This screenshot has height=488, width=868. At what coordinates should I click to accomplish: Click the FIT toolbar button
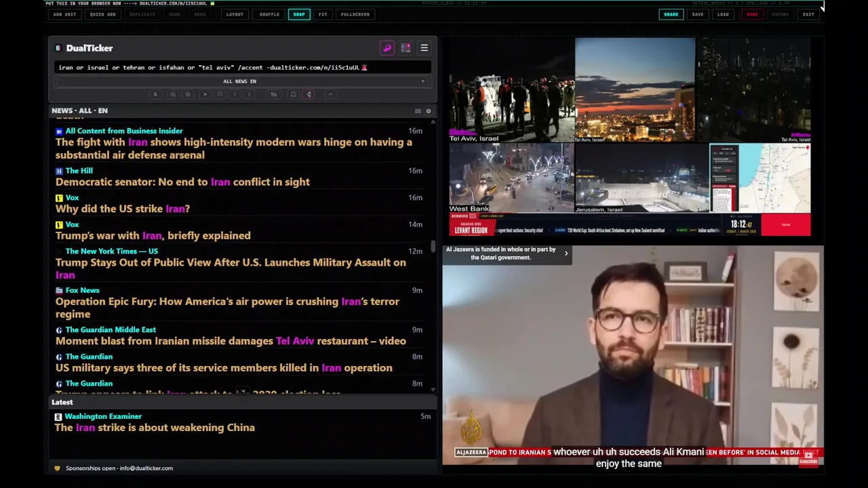tap(323, 14)
